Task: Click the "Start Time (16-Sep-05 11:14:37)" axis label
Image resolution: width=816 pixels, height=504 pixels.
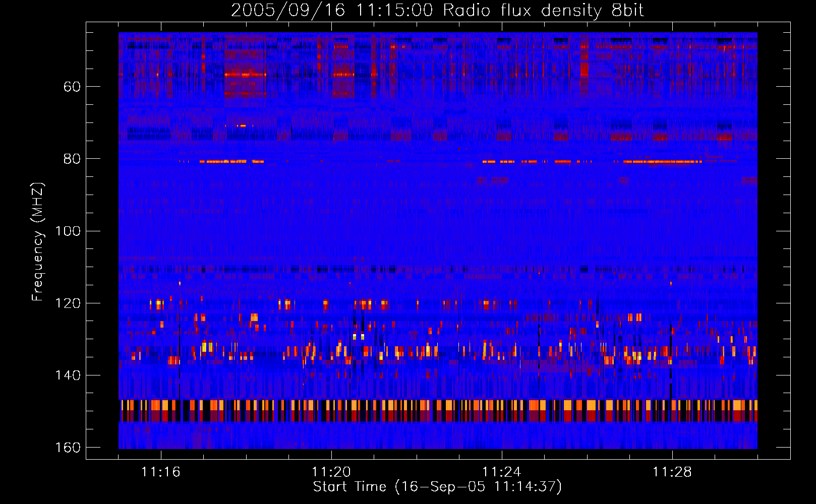Action: (437, 487)
